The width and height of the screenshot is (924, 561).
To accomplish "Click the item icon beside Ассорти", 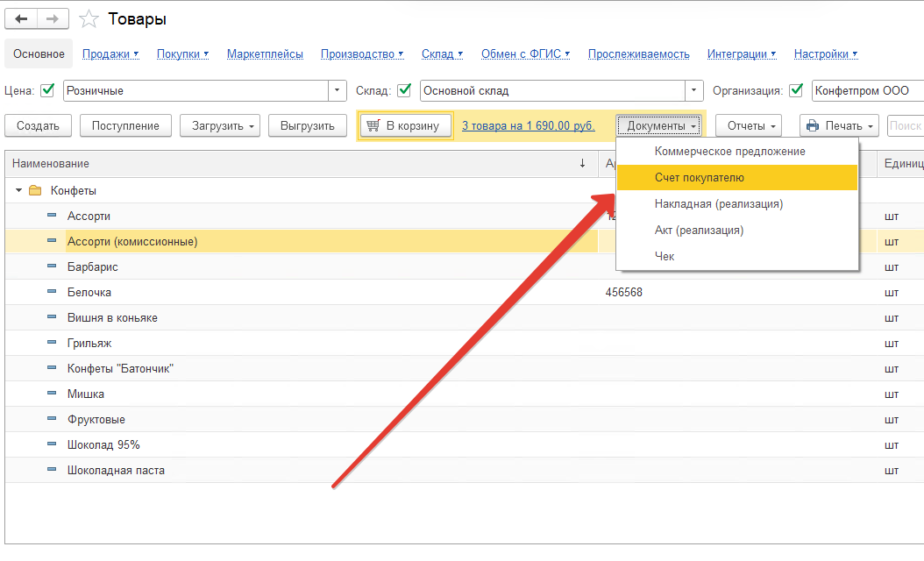I will point(52,216).
